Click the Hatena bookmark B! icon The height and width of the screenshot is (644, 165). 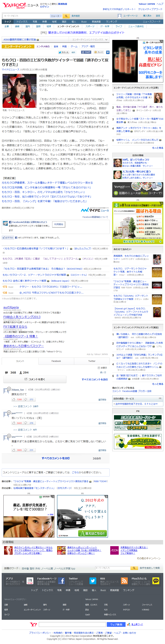108,52
